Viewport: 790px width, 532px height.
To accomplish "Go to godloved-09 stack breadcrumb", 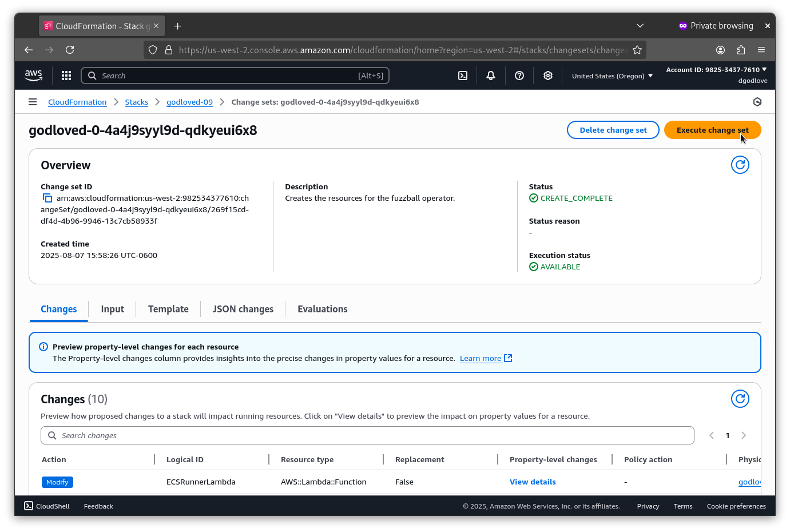I will [x=189, y=102].
